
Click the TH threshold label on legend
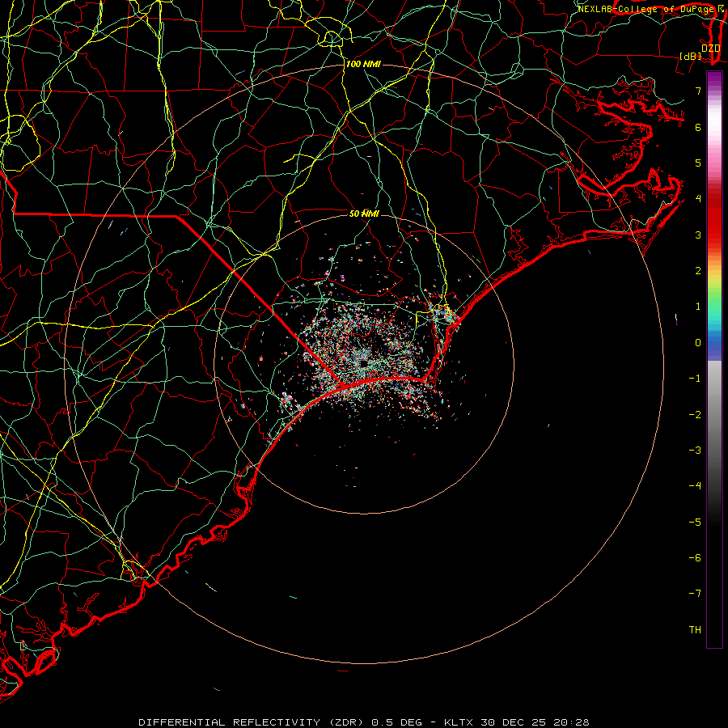(x=695, y=630)
